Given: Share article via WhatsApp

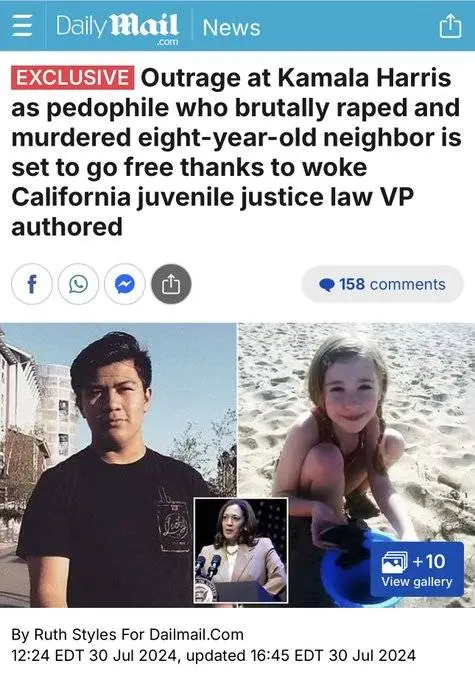Looking at the screenshot, I should pos(78,284).
